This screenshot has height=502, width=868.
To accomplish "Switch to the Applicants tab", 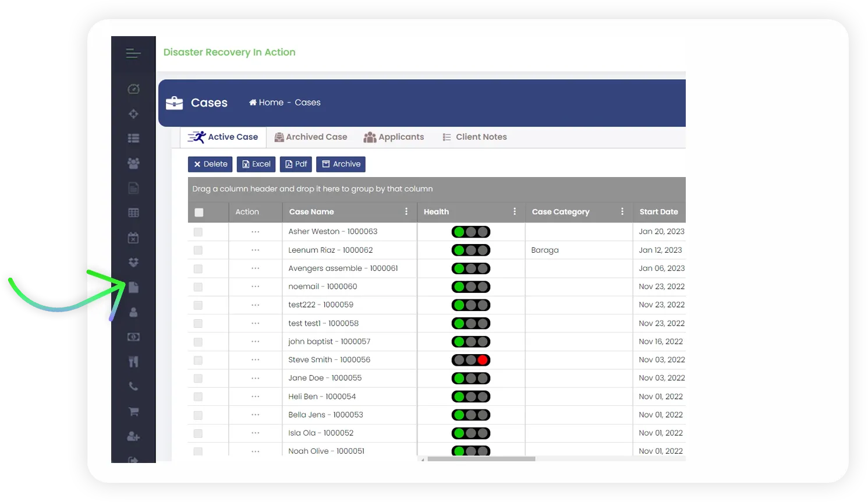I will click(394, 137).
